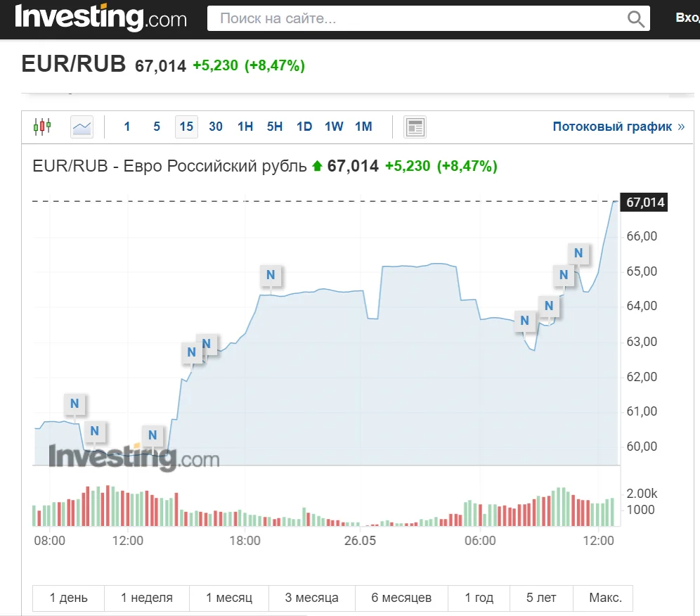Focus the "Поиск на сайте..." search field

click(x=418, y=19)
